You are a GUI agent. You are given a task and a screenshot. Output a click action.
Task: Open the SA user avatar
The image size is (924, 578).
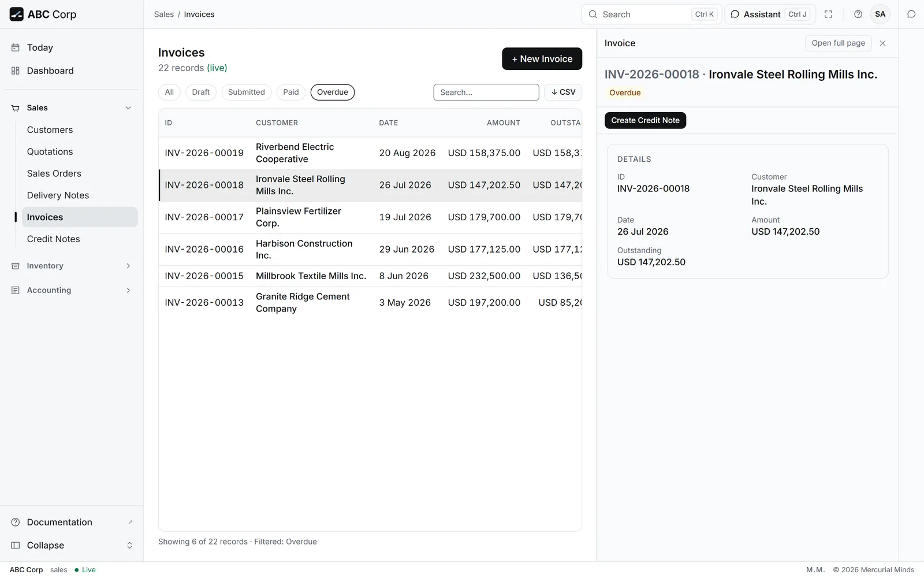[880, 14]
